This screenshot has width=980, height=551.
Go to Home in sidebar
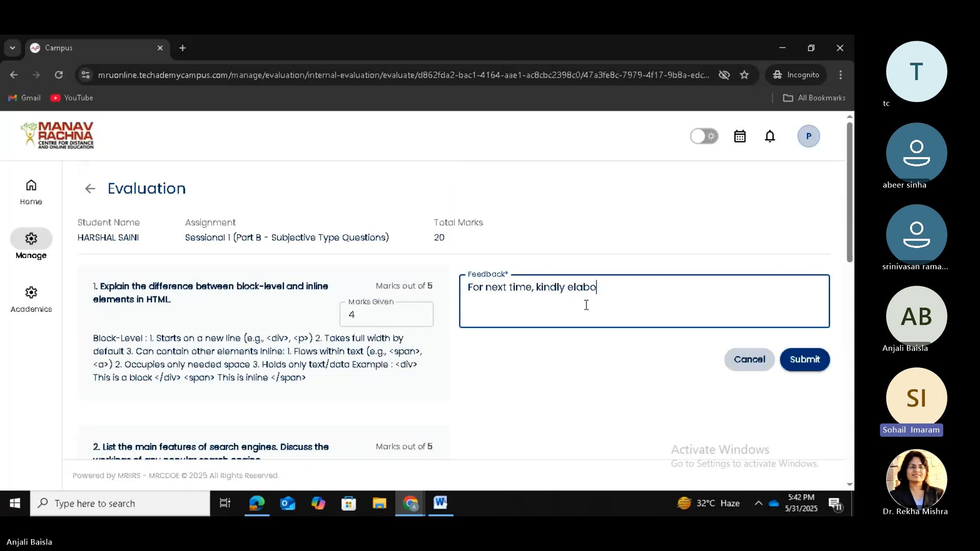(31, 192)
